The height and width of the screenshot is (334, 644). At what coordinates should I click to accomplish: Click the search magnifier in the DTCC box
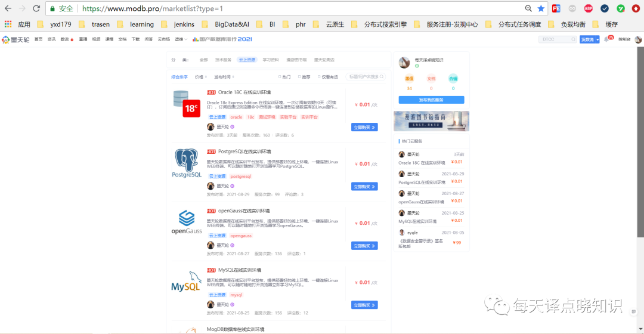coord(573,39)
